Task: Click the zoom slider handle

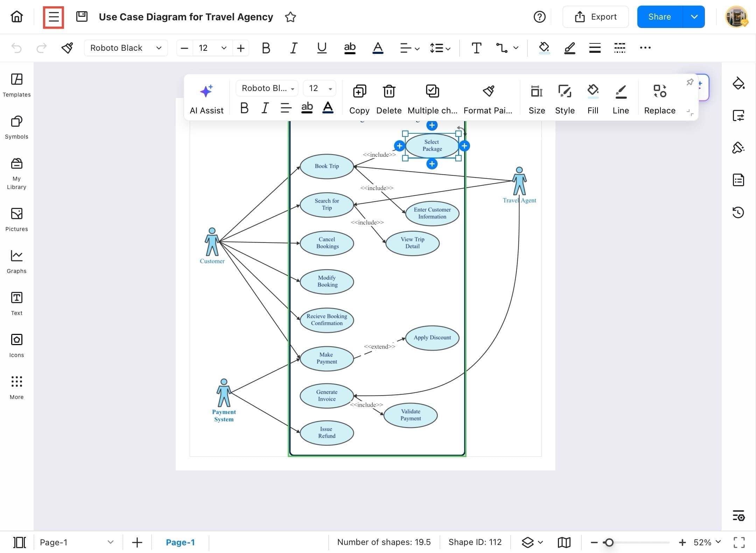Action: pyautogui.click(x=609, y=542)
